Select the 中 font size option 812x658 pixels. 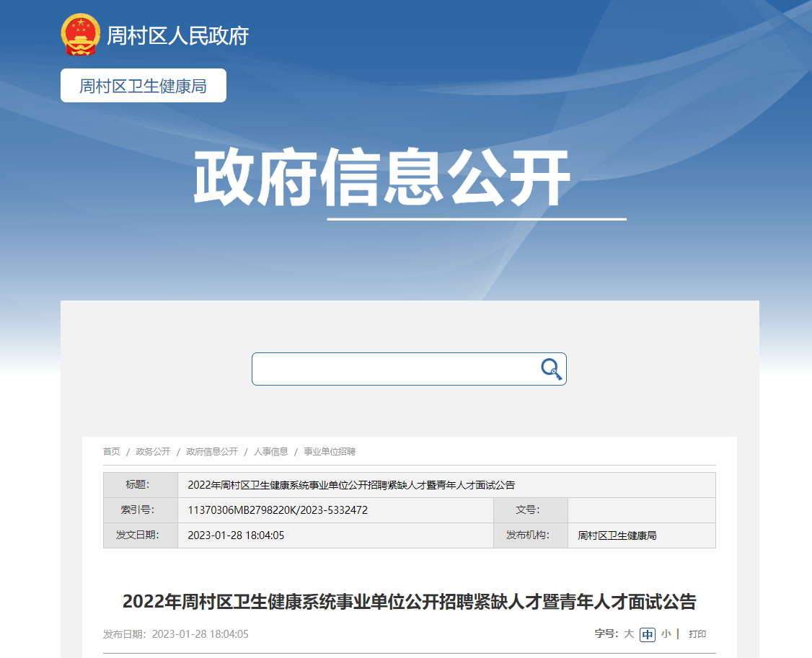[648, 634]
